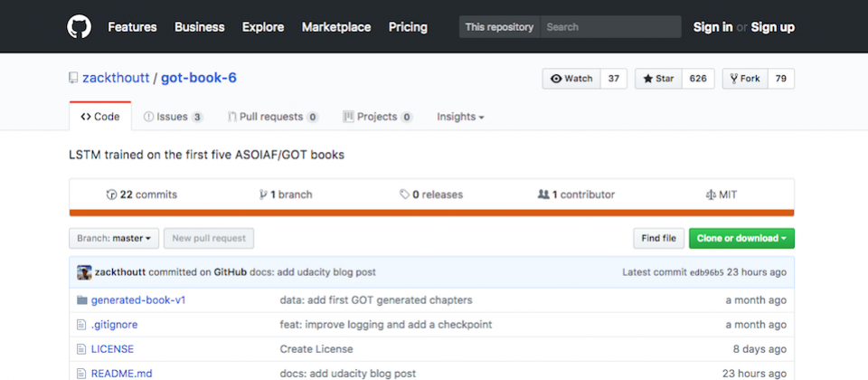The image size is (868, 380).
Task: Open zackthoutt author link in commit bar
Action: pyautogui.click(x=120, y=272)
